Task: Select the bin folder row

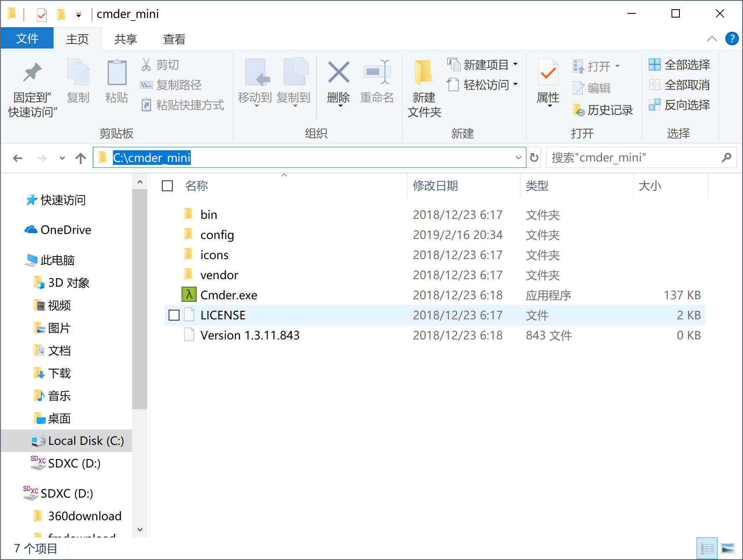Action: 435,215
